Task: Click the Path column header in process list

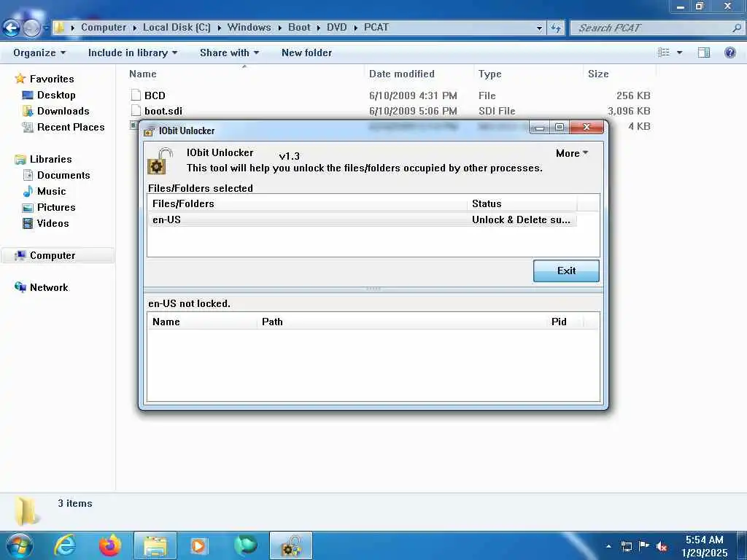Action: (272, 322)
